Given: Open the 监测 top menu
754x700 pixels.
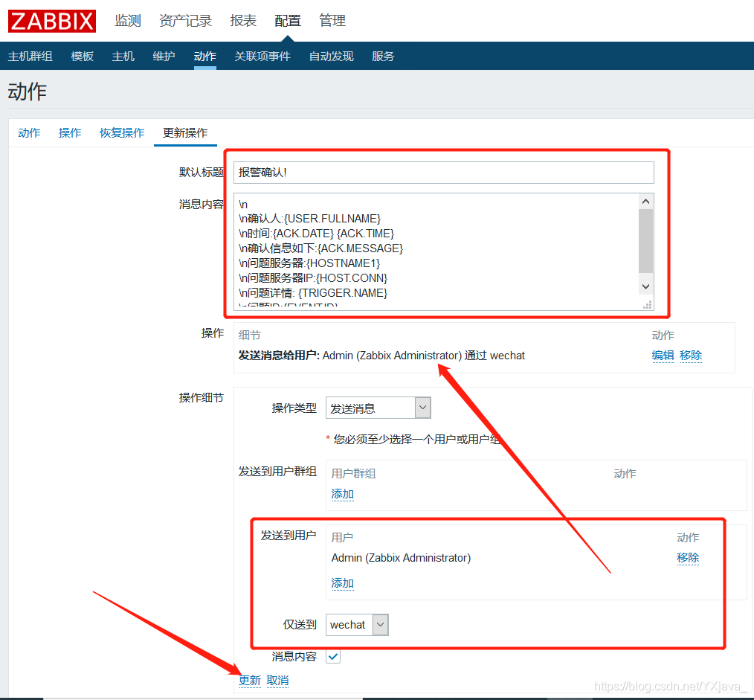Looking at the screenshot, I should tap(128, 21).
